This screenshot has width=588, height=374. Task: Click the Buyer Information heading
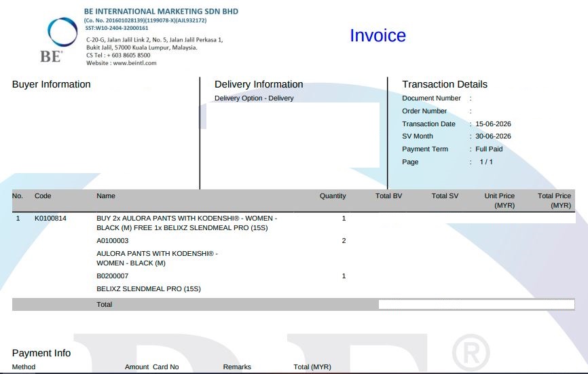click(52, 84)
